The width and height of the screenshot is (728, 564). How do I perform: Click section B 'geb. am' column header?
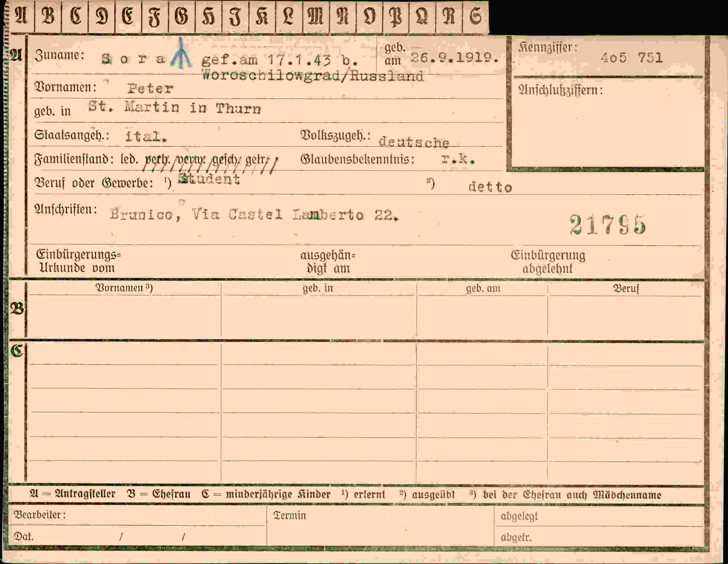pyautogui.click(x=483, y=288)
